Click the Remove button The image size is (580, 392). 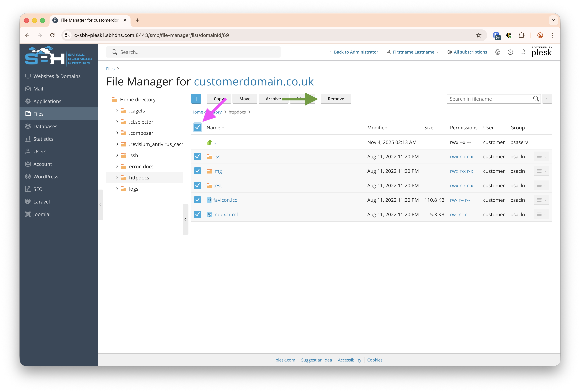point(336,99)
